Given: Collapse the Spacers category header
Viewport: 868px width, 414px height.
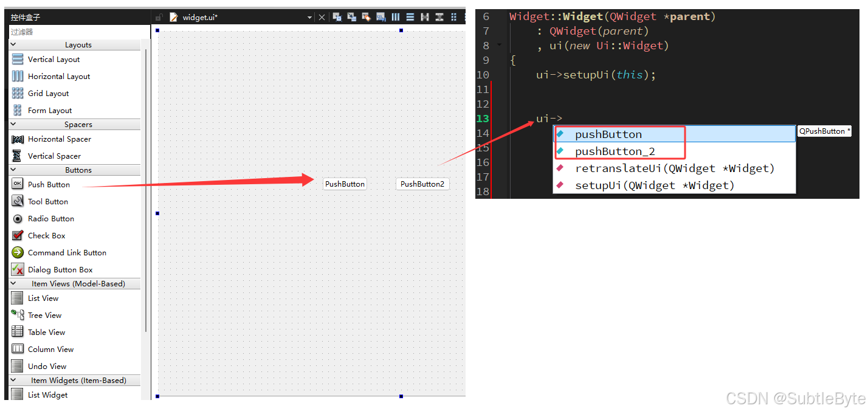Looking at the screenshot, I should pos(75,124).
